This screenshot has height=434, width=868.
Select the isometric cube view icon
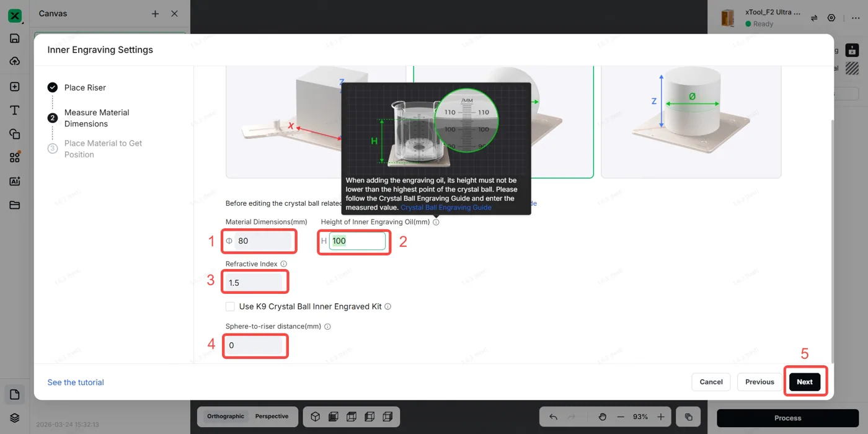(x=315, y=417)
